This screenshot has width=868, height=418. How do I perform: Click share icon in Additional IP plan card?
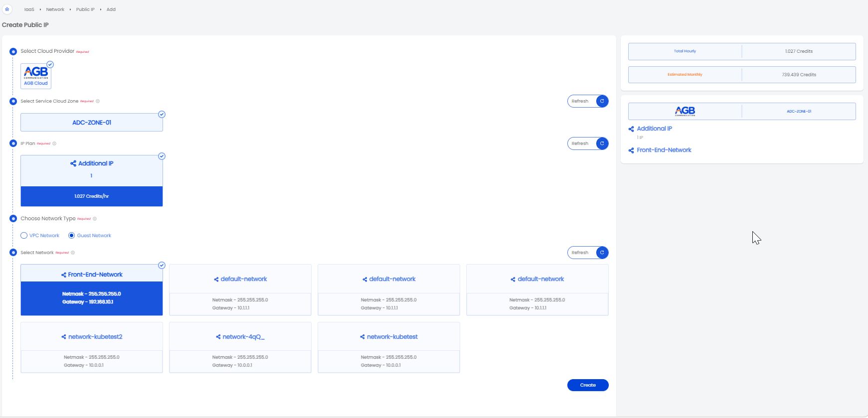tap(73, 163)
